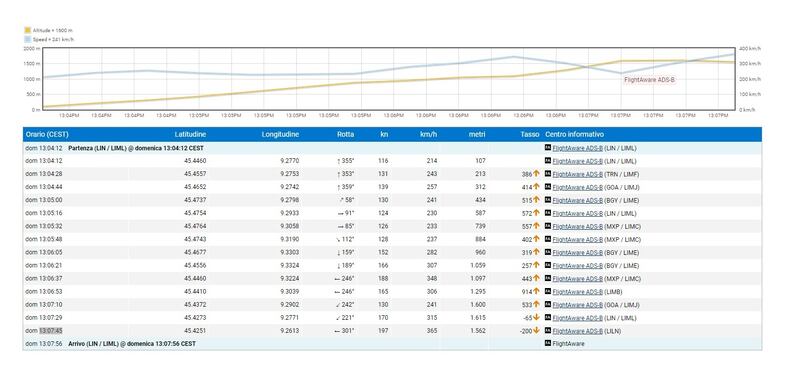The width and height of the screenshot is (800, 370).
Task: Click the orange climb arrow next to rate 515
Action: tap(536, 200)
